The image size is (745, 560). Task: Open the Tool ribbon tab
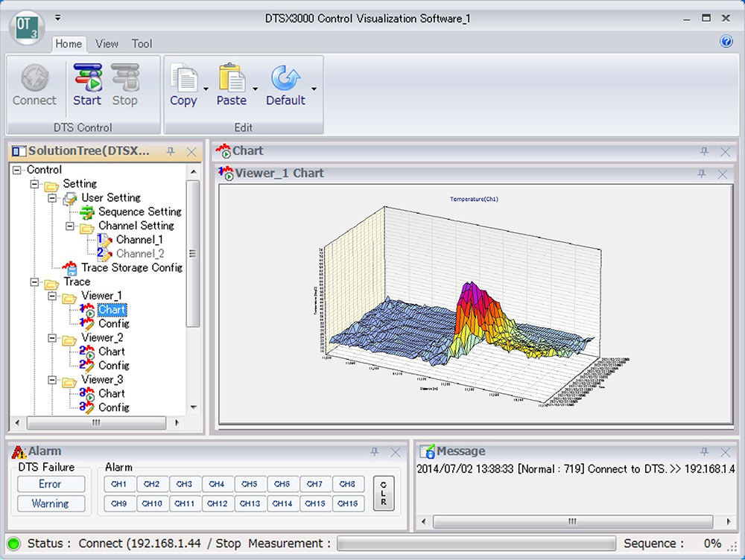point(142,44)
